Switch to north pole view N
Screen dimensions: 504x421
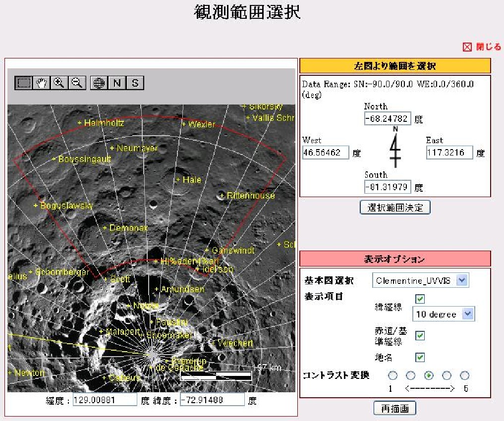[x=117, y=83]
